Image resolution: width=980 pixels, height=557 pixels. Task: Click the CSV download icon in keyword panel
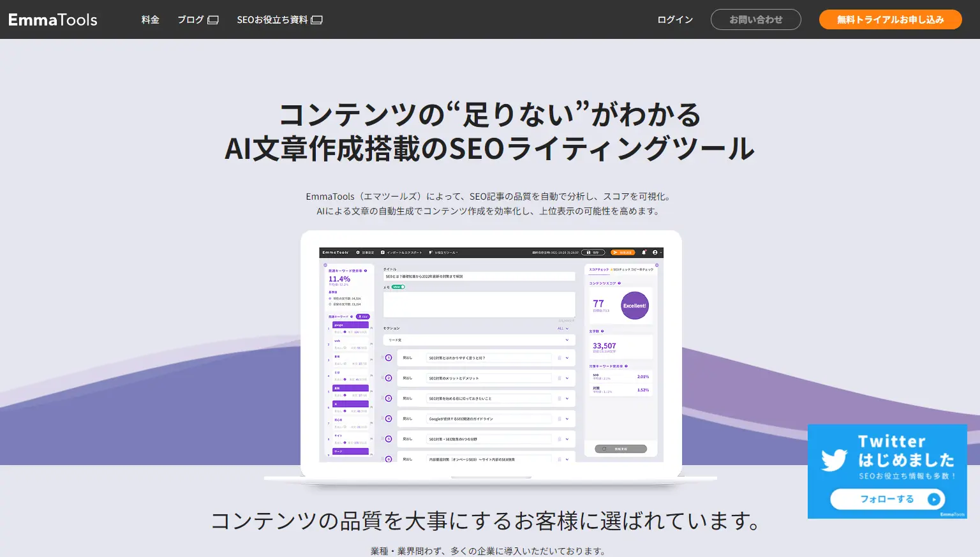point(363,316)
